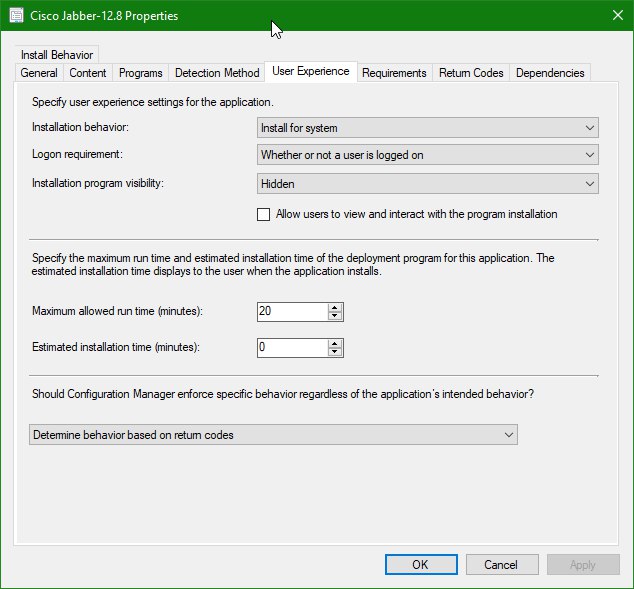The image size is (634, 589).
Task: Click the Apply button
Action: pos(583,564)
